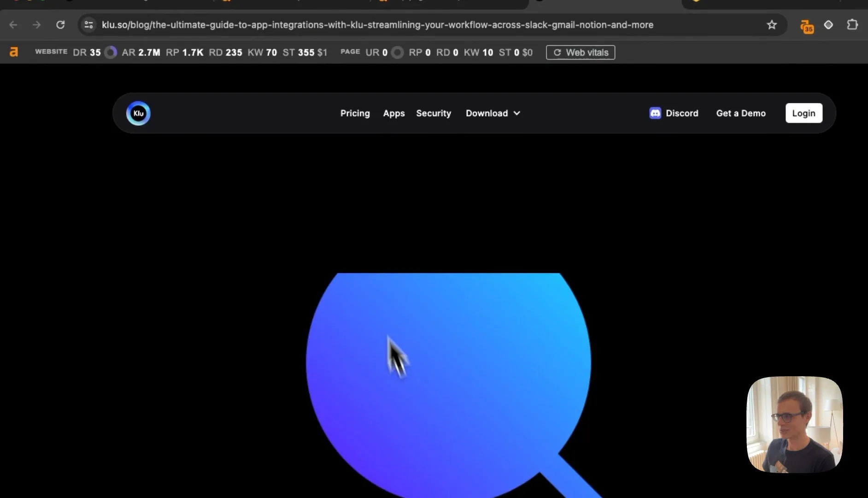Click the website DR 35 metric

(x=87, y=53)
